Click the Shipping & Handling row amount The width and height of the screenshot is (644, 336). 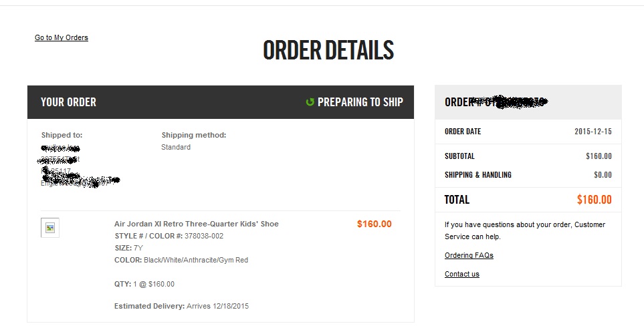pyautogui.click(x=603, y=175)
